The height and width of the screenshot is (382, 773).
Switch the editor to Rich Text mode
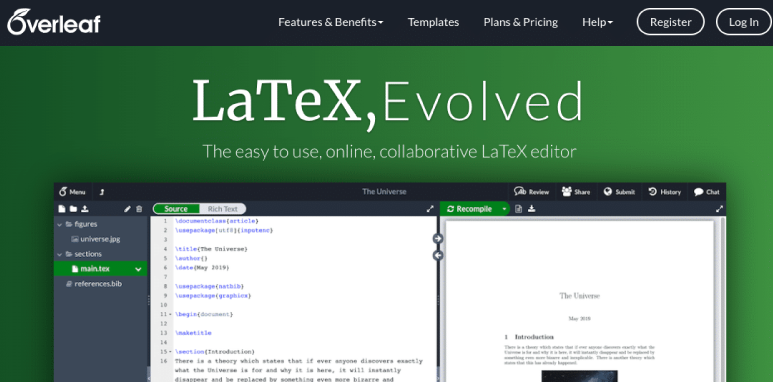[222, 209]
